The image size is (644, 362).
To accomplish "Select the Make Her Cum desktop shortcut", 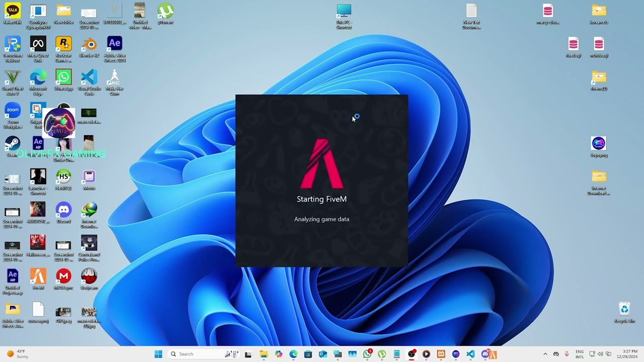I will pyautogui.click(x=115, y=82).
